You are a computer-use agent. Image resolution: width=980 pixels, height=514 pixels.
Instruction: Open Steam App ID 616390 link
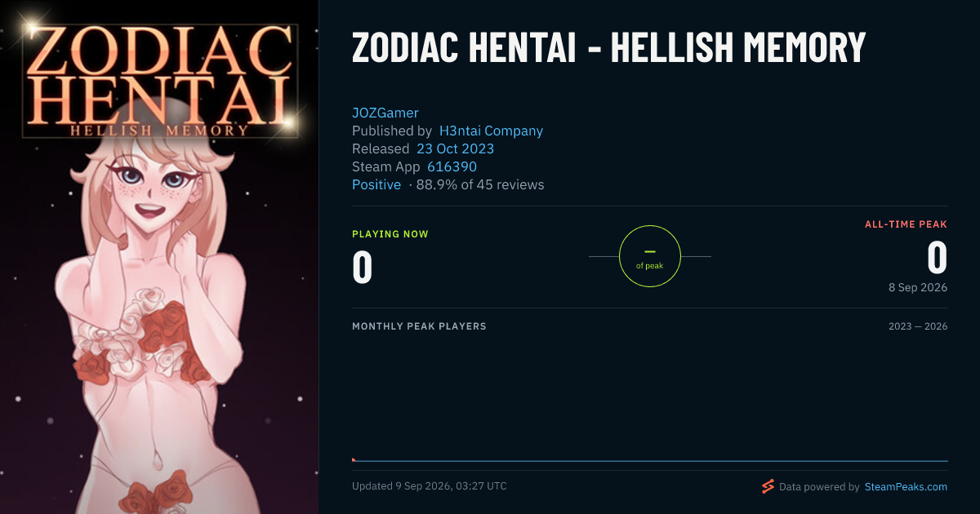click(x=452, y=166)
